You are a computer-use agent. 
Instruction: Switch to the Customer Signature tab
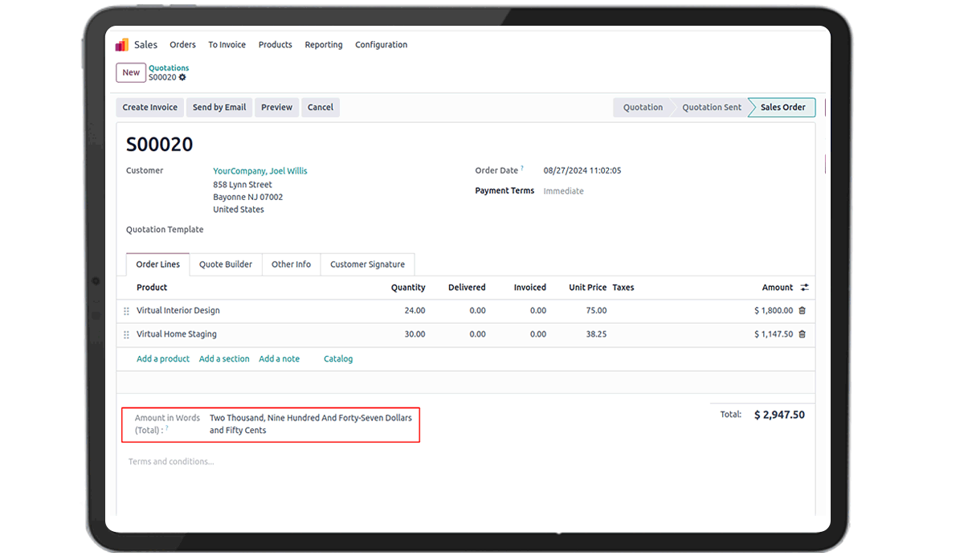(367, 264)
